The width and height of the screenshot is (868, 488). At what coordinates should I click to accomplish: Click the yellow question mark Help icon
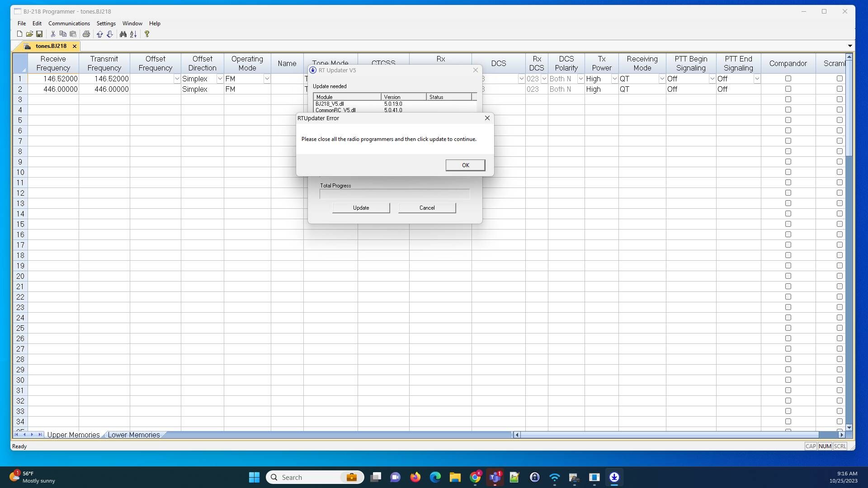[147, 34]
